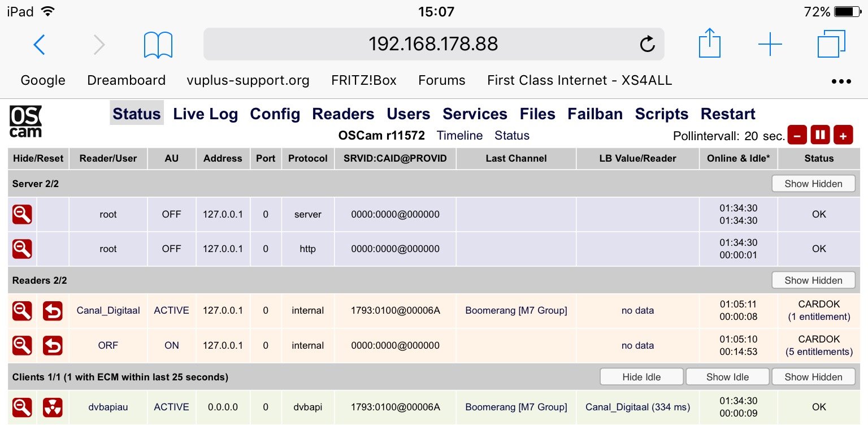Click the Hide Idle button
Screen dimensions: 868x425
[641, 377]
